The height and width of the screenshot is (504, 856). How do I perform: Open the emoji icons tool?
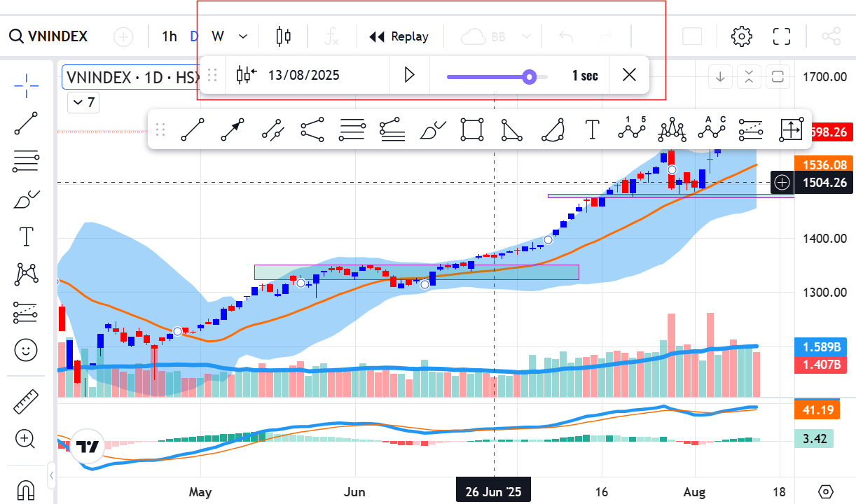(26, 350)
